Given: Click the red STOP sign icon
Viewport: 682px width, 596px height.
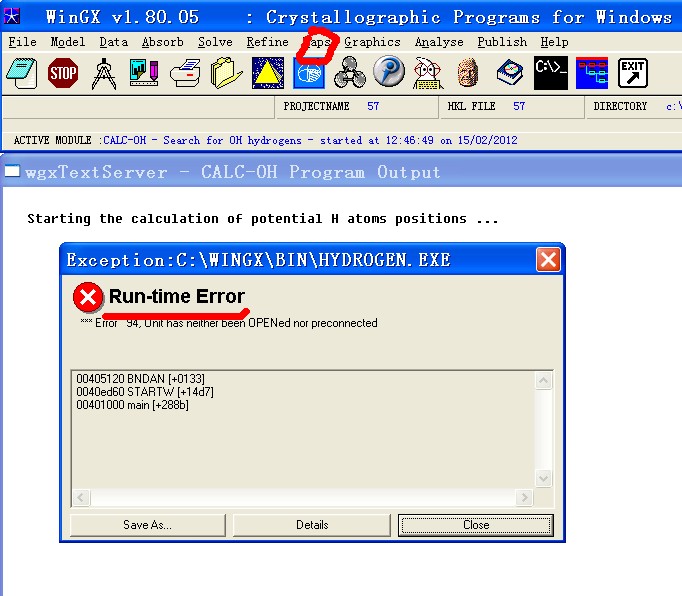Looking at the screenshot, I should (x=63, y=73).
